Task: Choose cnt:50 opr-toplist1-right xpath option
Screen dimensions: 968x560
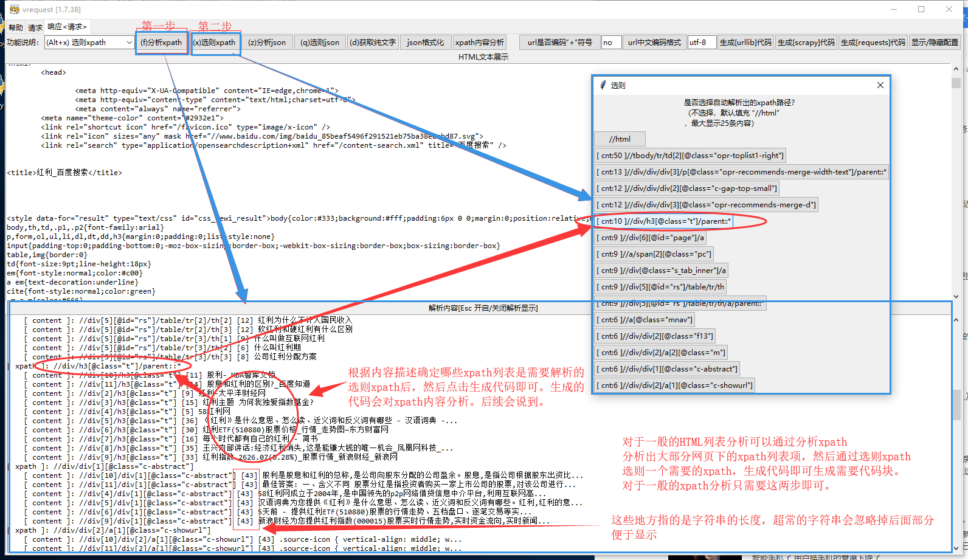Action: point(690,156)
